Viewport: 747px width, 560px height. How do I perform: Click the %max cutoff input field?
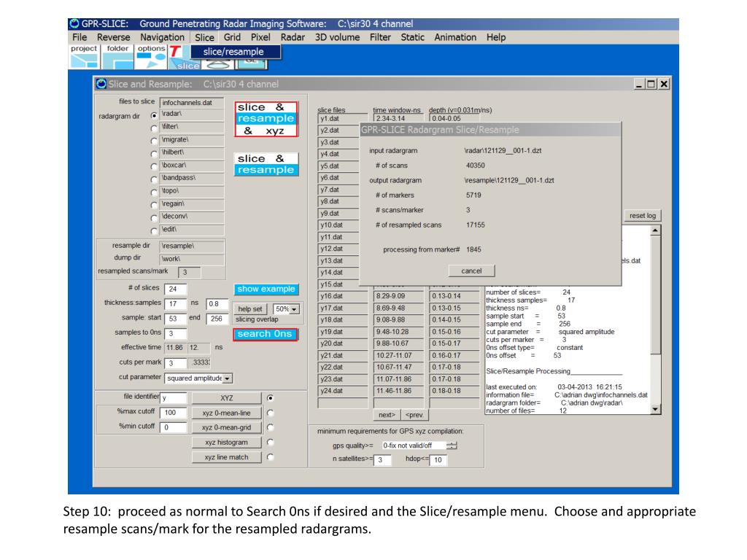coord(173,413)
